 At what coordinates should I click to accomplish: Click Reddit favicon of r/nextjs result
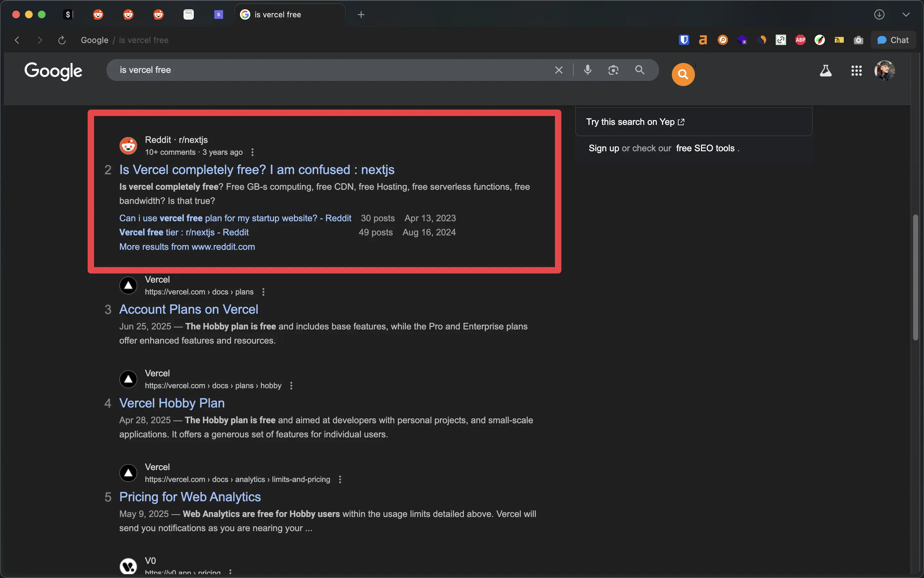coord(128,146)
